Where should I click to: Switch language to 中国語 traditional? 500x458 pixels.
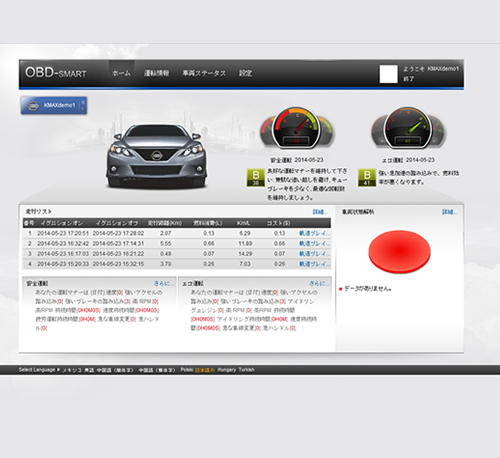click(x=157, y=370)
